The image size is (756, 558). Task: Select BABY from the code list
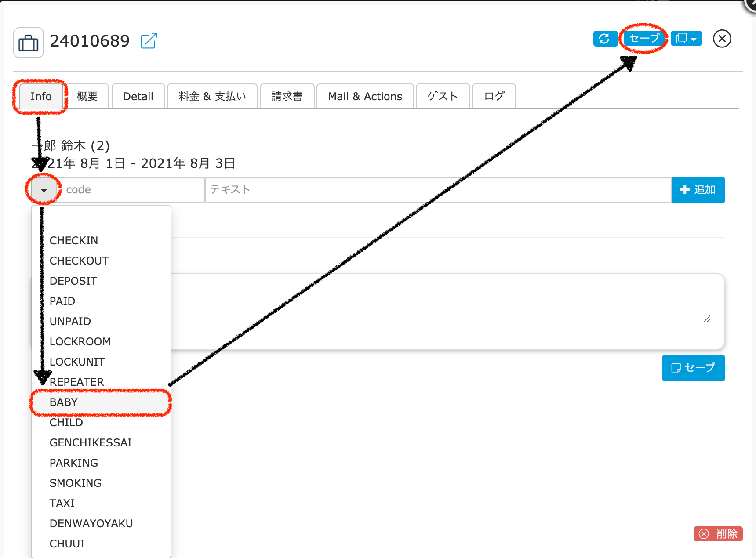tap(64, 402)
